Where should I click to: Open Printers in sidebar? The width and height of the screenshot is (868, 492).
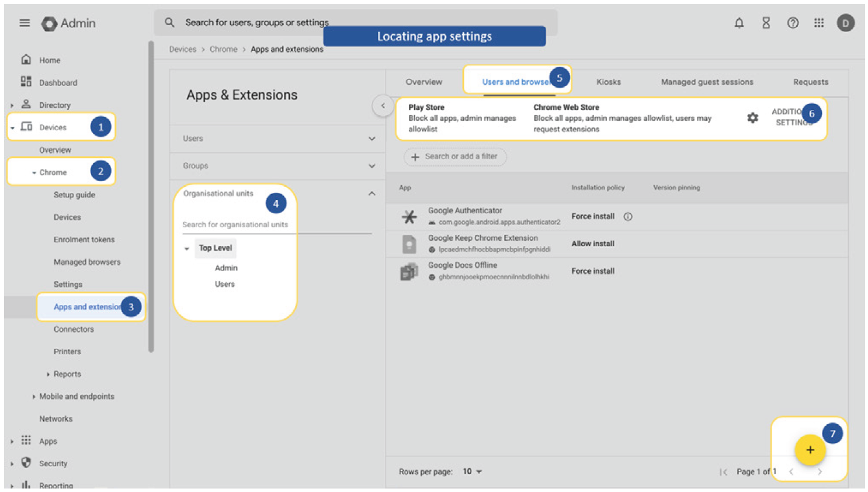(67, 351)
